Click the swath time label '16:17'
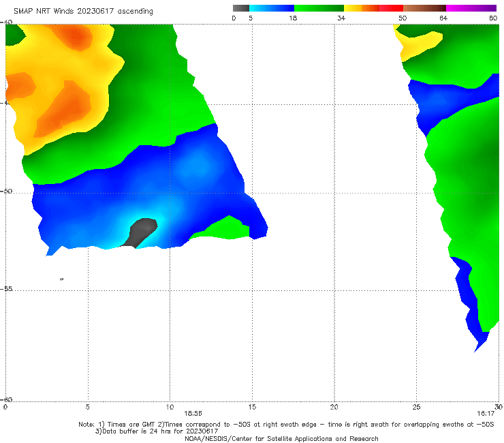Image resolution: width=504 pixels, height=443 pixels. (486, 414)
